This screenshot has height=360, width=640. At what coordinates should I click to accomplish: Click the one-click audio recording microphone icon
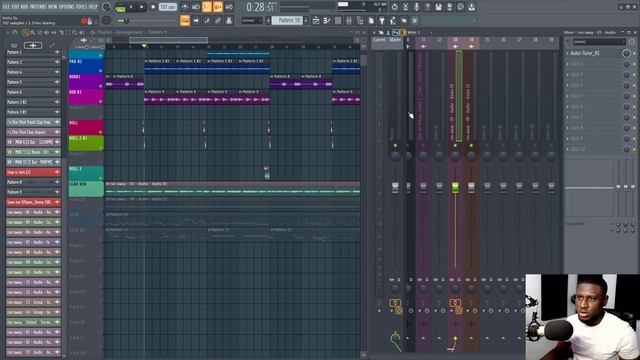(x=416, y=7)
